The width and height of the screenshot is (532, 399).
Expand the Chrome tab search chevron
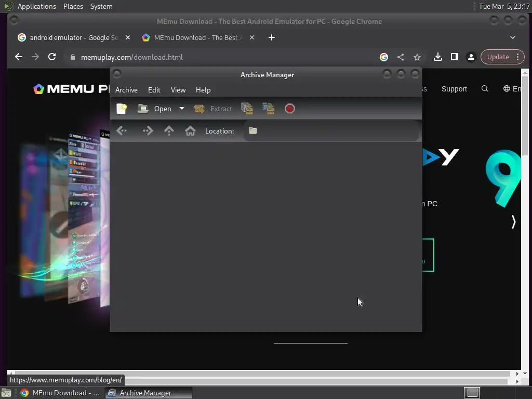pos(513,37)
